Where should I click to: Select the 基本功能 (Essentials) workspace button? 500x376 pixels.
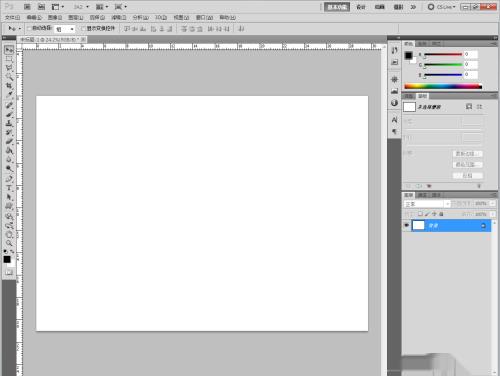pos(337,7)
